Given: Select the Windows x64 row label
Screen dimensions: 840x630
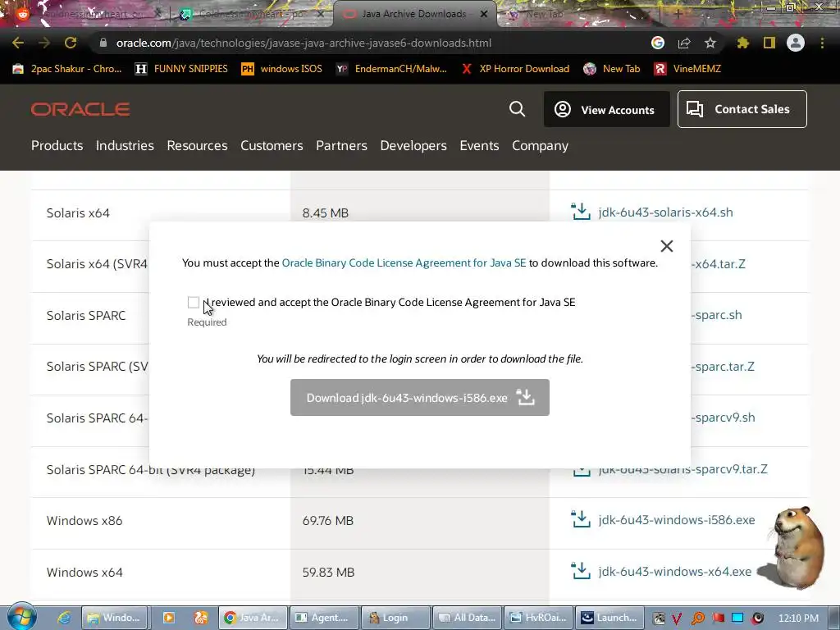Looking at the screenshot, I should [x=84, y=572].
